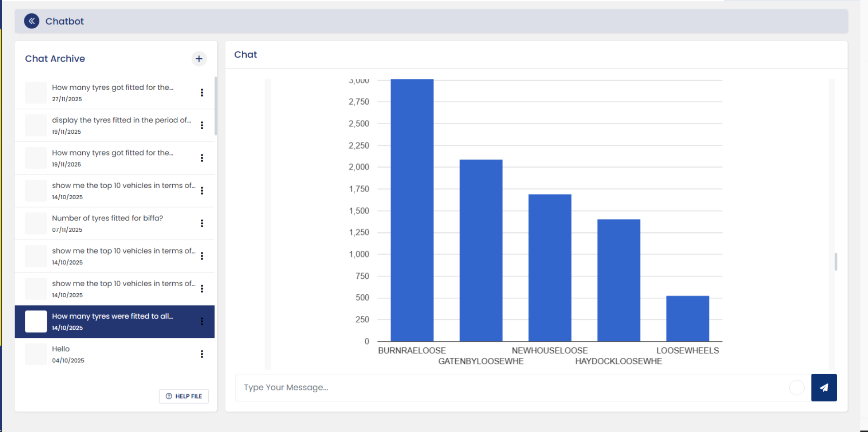
Task: Open 'display the tyres fitted in the period' chat
Action: pyautogui.click(x=115, y=126)
